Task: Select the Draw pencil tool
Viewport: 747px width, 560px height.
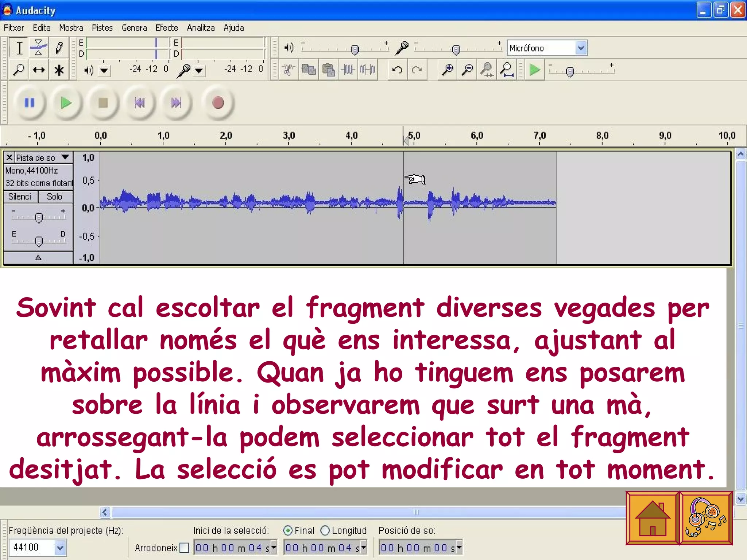Action: click(58, 48)
